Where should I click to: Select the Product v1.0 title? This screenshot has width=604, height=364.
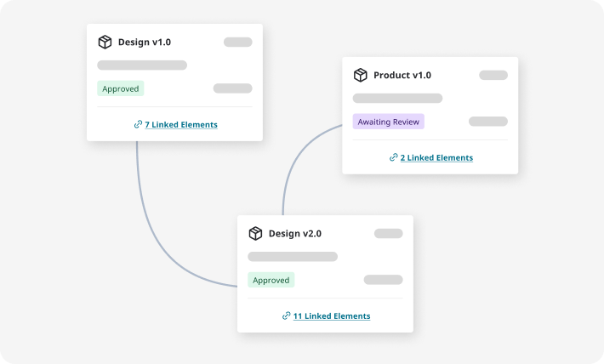click(402, 75)
